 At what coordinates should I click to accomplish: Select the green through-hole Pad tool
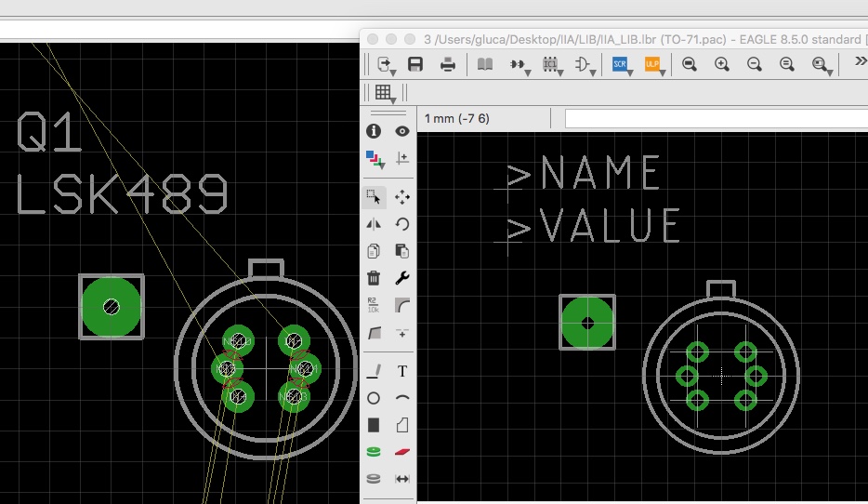[374, 452]
